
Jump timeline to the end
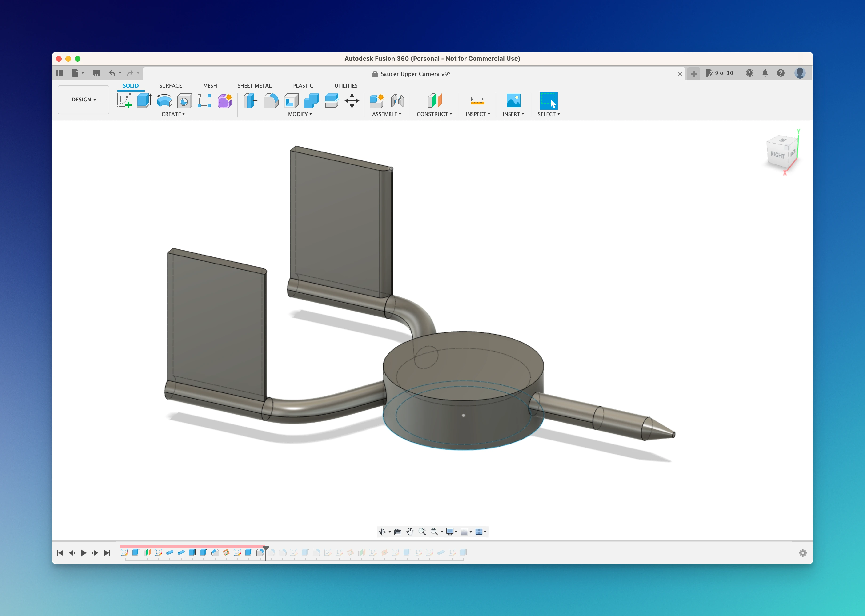[x=107, y=553]
